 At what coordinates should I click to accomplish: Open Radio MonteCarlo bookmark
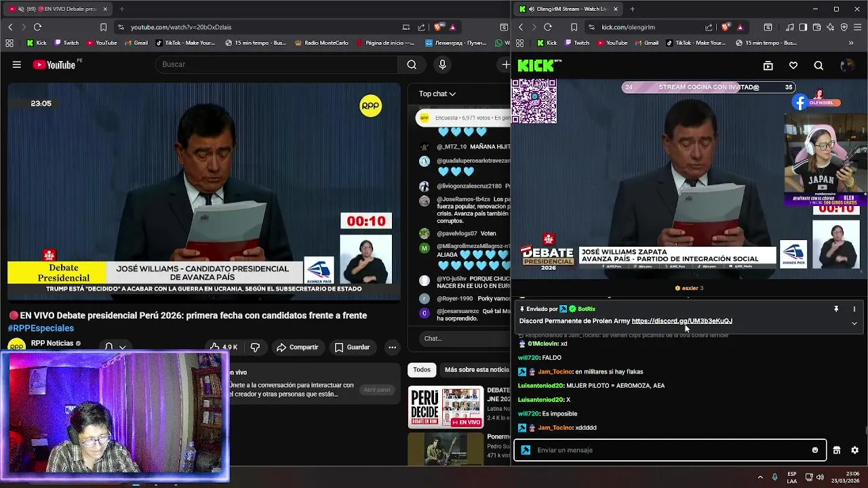[321, 43]
